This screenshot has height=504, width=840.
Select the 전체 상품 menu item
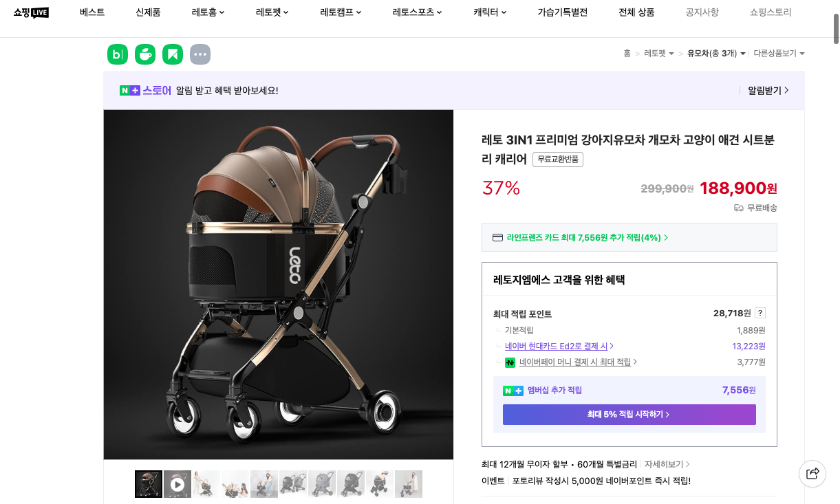tap(636, 12)
